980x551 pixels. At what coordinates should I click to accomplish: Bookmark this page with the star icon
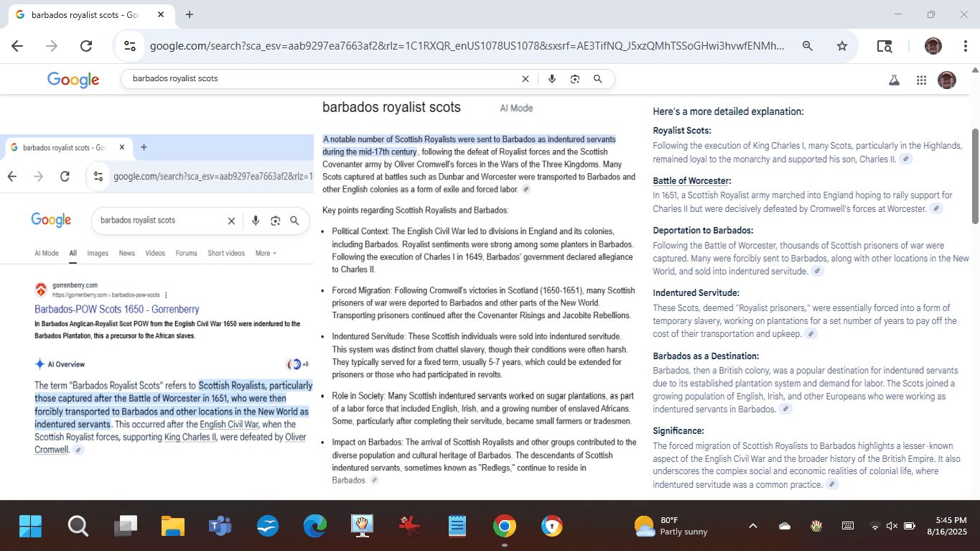coord(841,46)
